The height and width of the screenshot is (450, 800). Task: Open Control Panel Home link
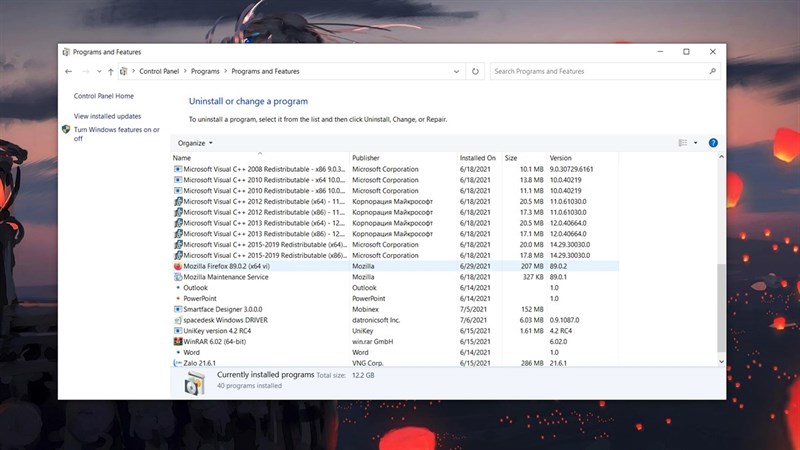click(x=104, y=96)
